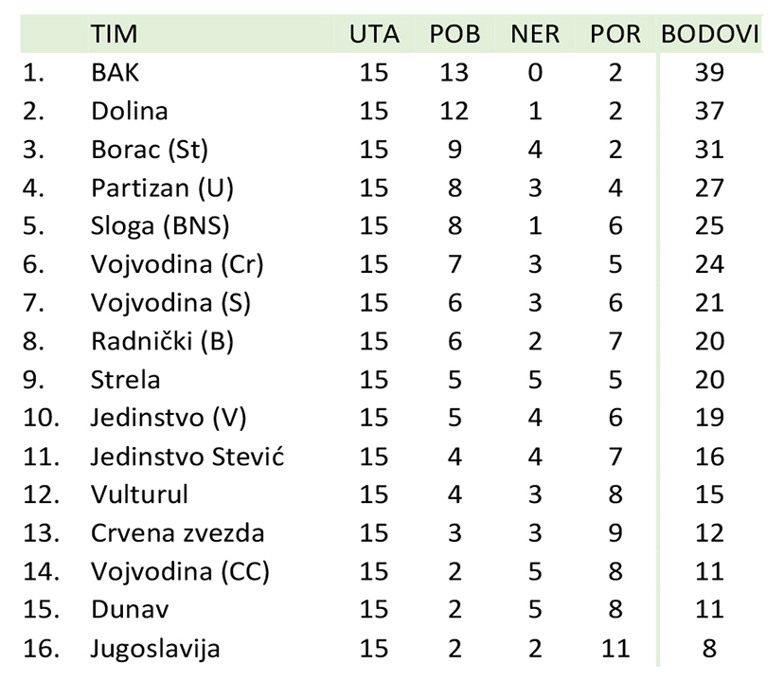Click the NER header cell
Screen dimensions: 784x682
click(x=534, y=34)
